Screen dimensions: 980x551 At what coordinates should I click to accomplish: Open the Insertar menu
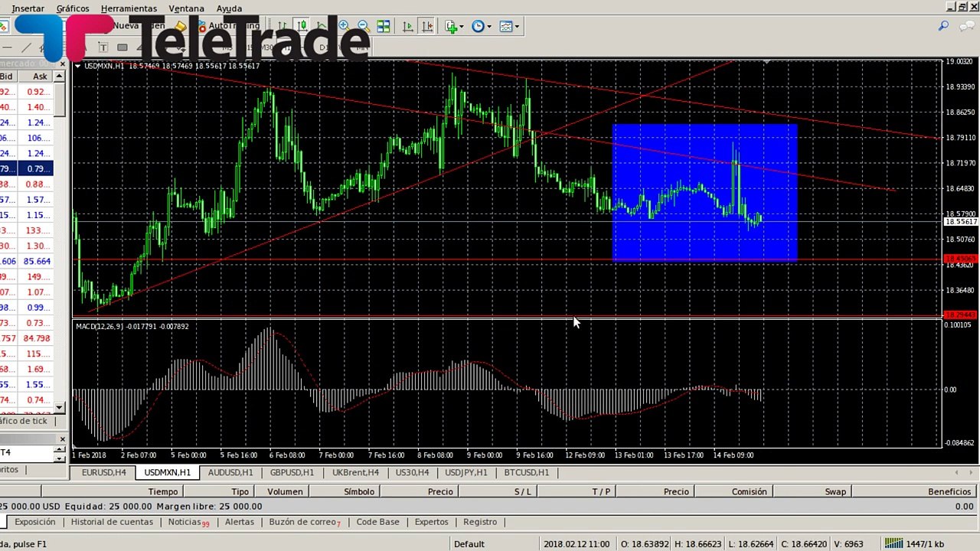click(28, 8)
